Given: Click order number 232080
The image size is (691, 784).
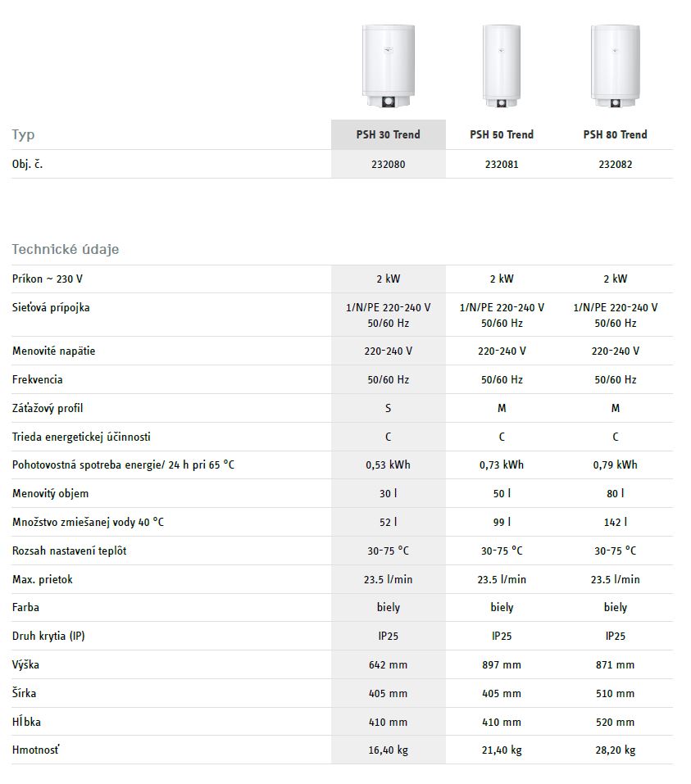Looking at the screenshot, I should click(388, 165).
